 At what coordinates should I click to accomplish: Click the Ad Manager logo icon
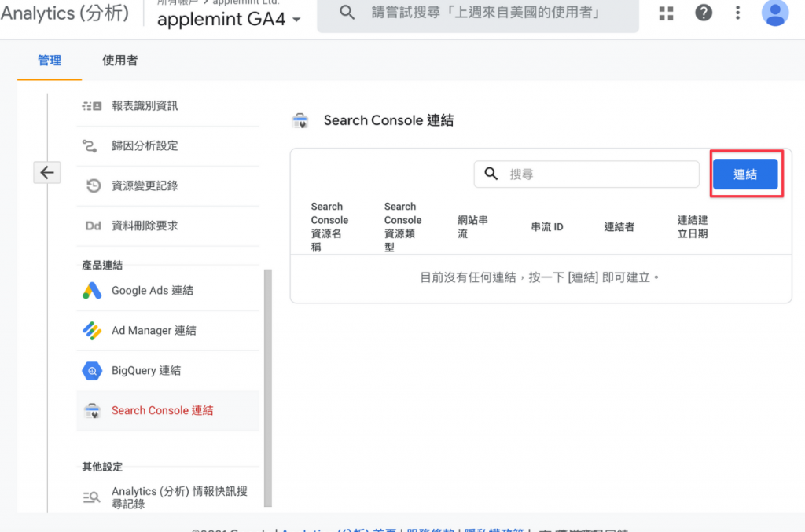point(92,330)
